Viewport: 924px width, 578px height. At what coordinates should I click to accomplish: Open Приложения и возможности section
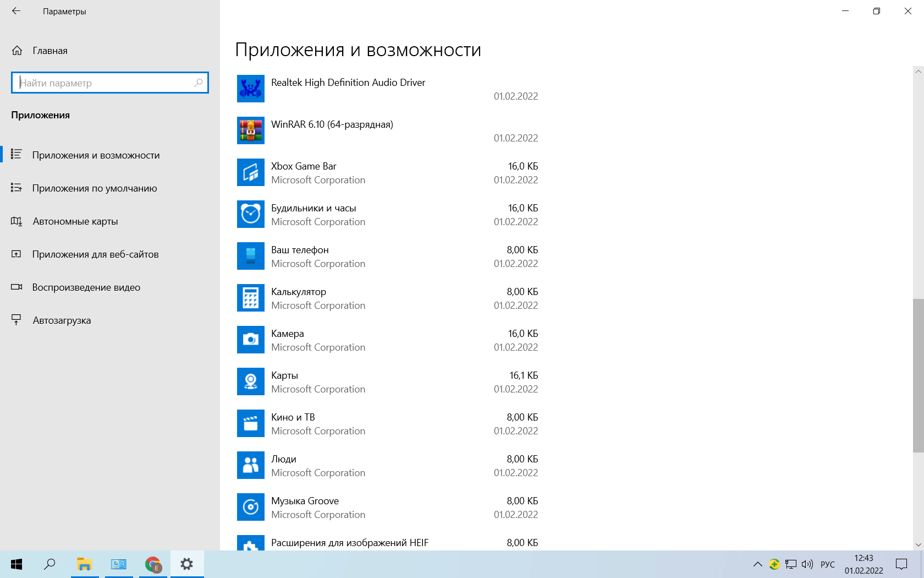(x=110, y=155)
